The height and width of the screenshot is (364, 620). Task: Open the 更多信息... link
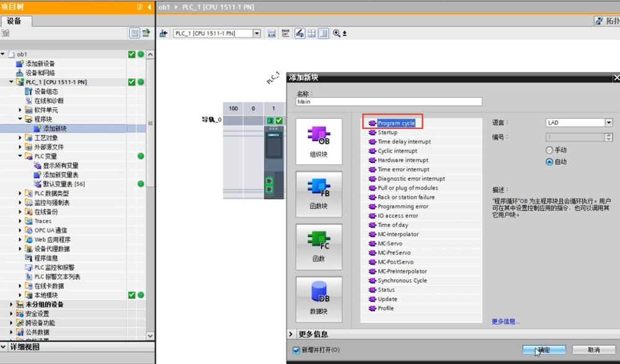(505, 322)
